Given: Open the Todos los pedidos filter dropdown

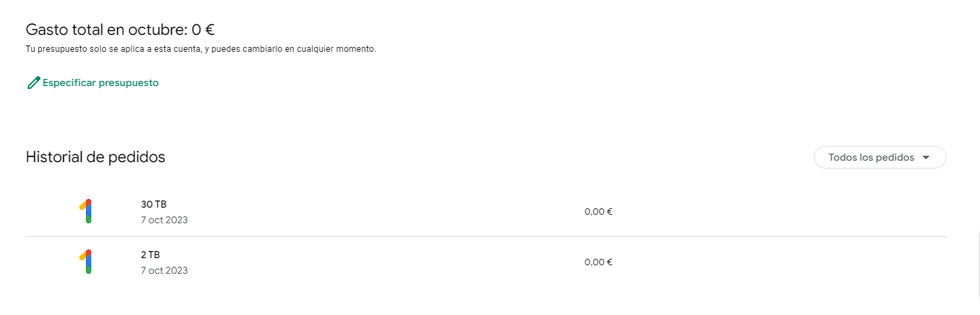Looking at the screenshot, I should 879,157.
